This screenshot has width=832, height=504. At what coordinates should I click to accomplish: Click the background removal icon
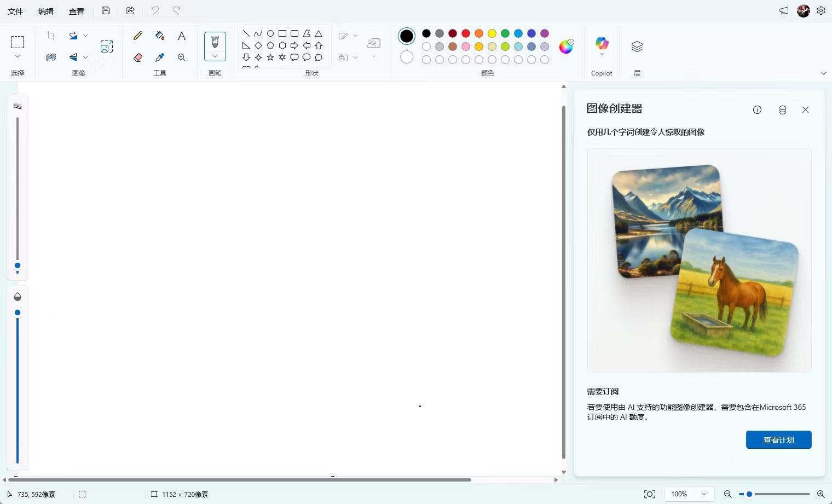pyautogui.click(x=51, y=57)
